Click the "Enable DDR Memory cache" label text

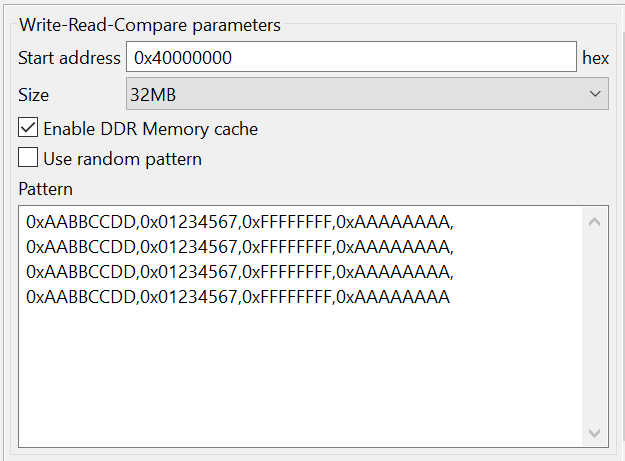(x=150, y=128)
